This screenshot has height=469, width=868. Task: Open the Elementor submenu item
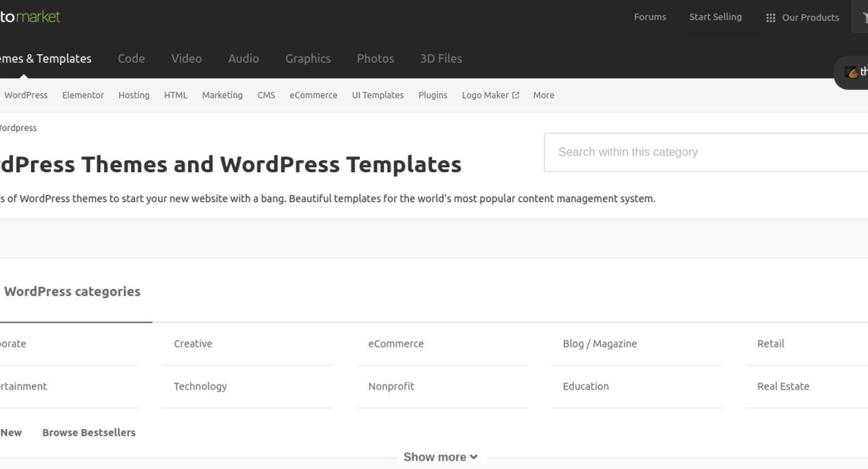(83, 95)
